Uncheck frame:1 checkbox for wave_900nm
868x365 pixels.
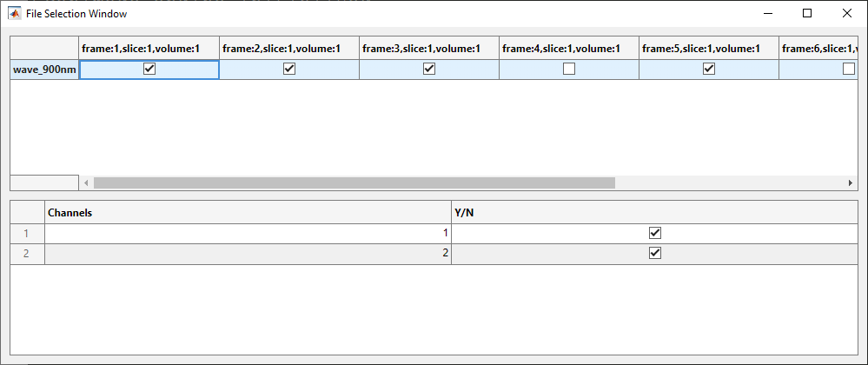149,70
